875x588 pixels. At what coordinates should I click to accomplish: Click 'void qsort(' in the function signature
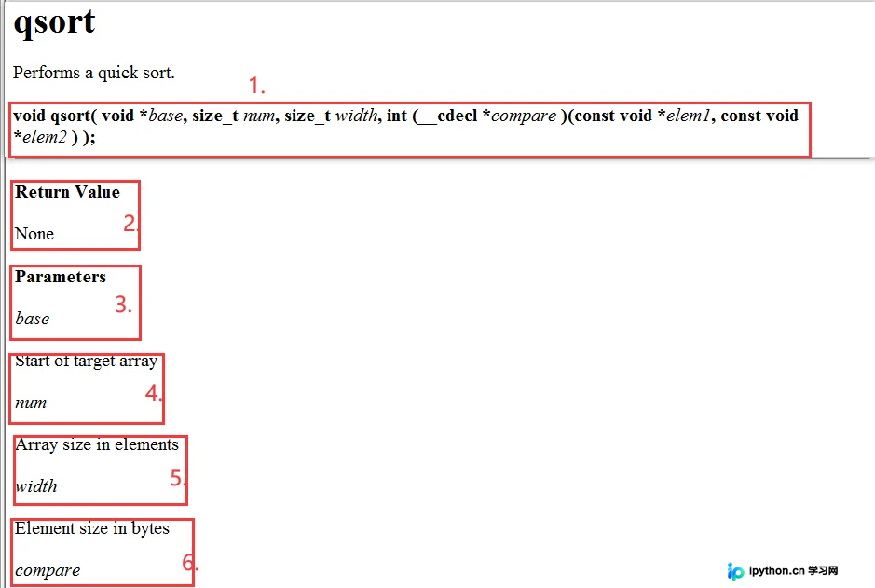coord(55,116)
